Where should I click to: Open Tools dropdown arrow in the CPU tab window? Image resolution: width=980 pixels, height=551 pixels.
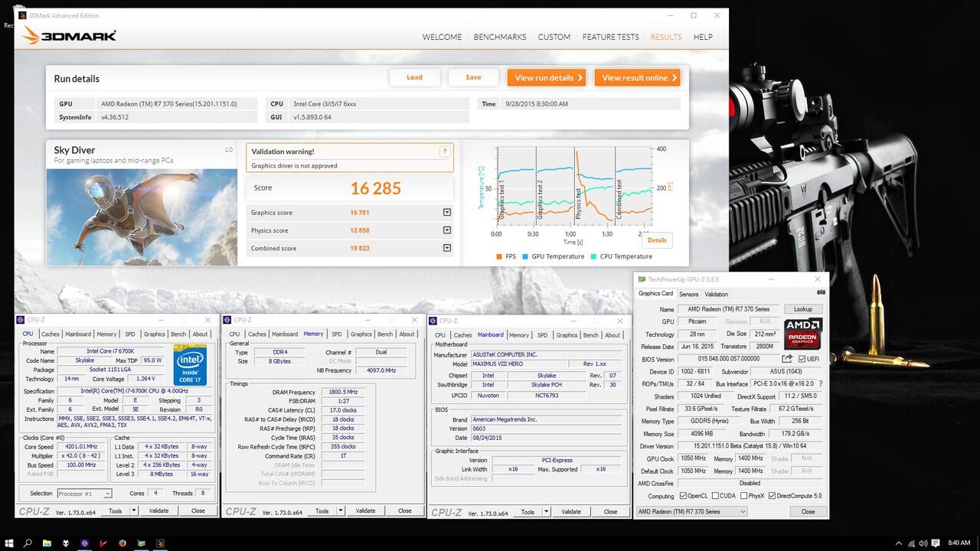click(x=134, y=510)
